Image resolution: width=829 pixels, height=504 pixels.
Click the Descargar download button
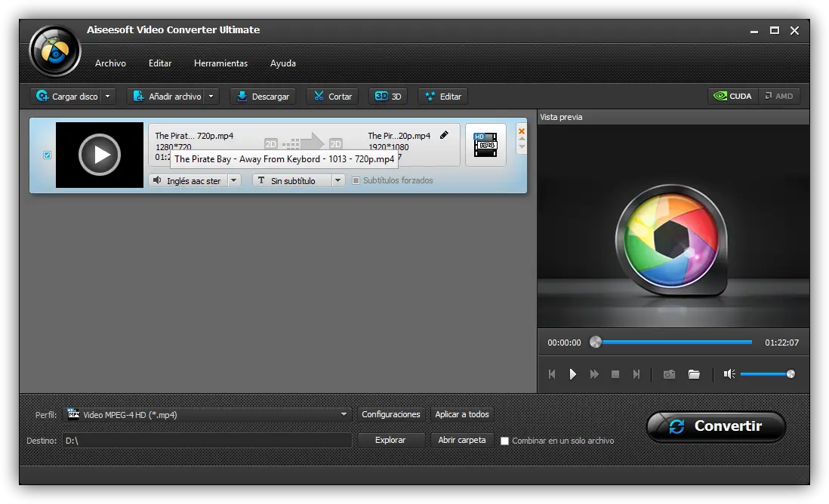coord(263,96)
